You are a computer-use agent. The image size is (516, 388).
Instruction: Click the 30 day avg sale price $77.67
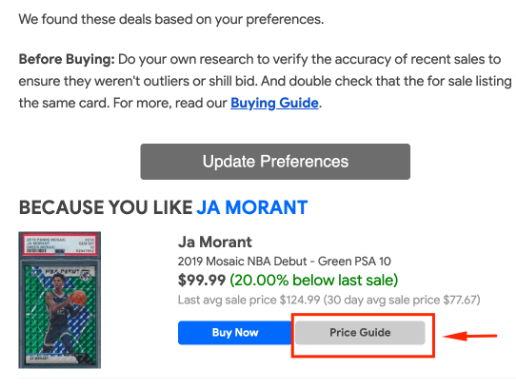pos(402,300)
